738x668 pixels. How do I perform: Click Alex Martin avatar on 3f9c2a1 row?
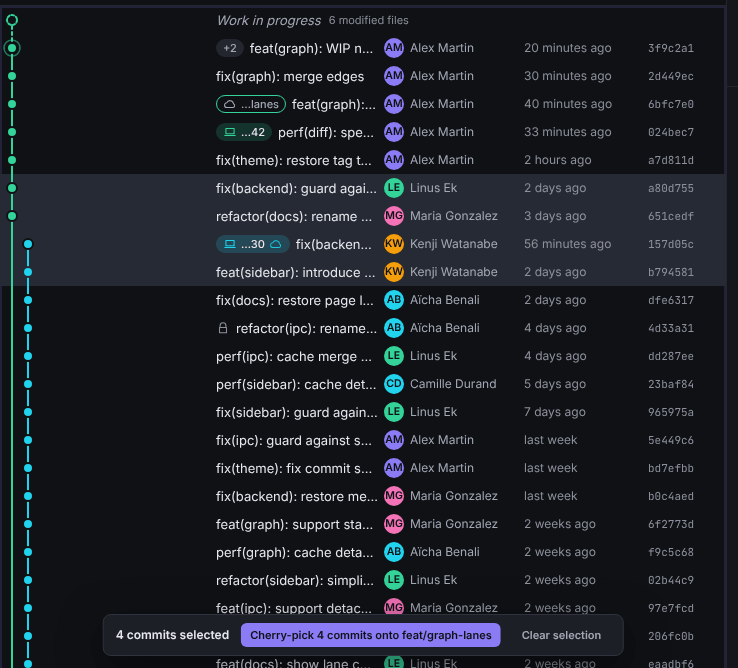[x=394, y=48]
